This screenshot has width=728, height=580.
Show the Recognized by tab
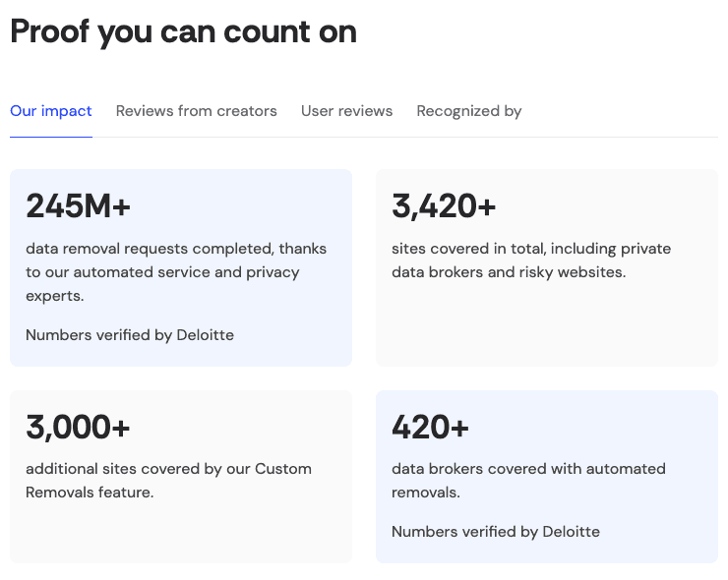coord(469,111)
